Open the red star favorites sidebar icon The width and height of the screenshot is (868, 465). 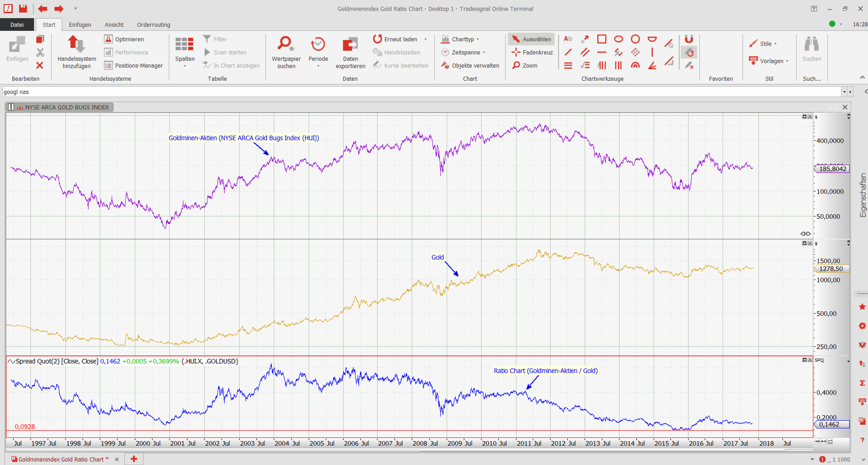click(x=862, y=307)
